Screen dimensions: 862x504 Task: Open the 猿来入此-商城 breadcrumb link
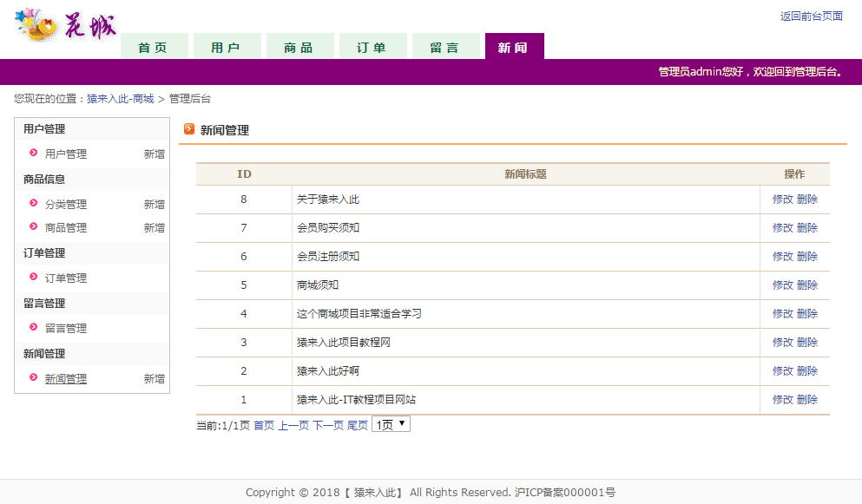(x=121, y=98)
